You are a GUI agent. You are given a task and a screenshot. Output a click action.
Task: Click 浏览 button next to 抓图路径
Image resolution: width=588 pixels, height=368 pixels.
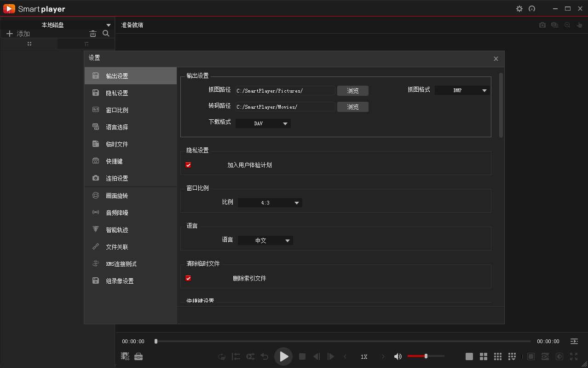(352, 91)
